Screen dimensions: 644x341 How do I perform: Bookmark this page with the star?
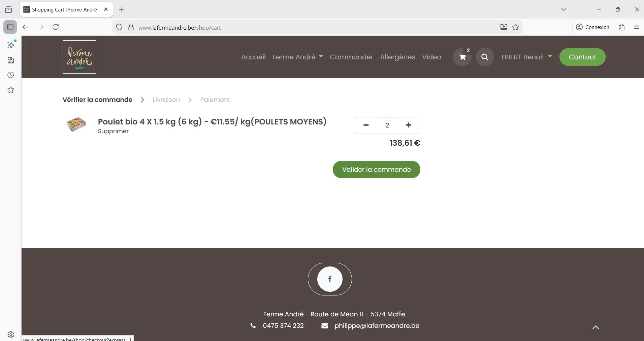(x=516, y=27)
